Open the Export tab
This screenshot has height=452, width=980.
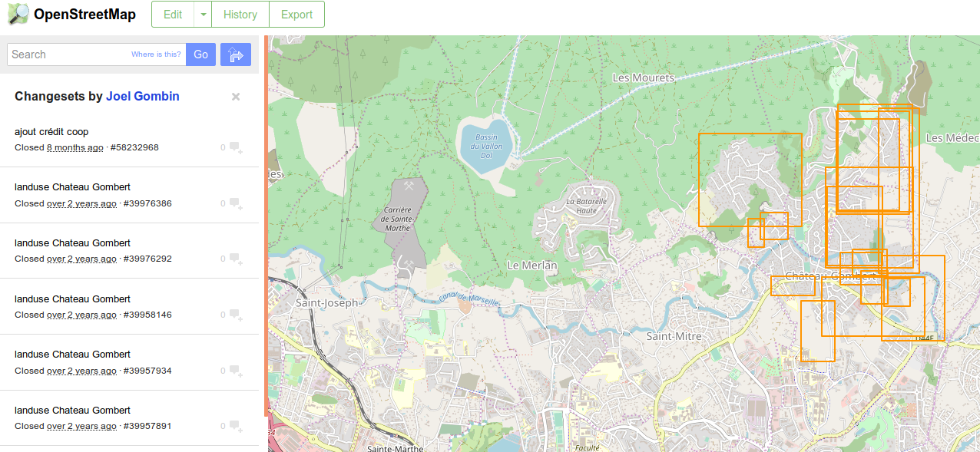coord(296,15)
